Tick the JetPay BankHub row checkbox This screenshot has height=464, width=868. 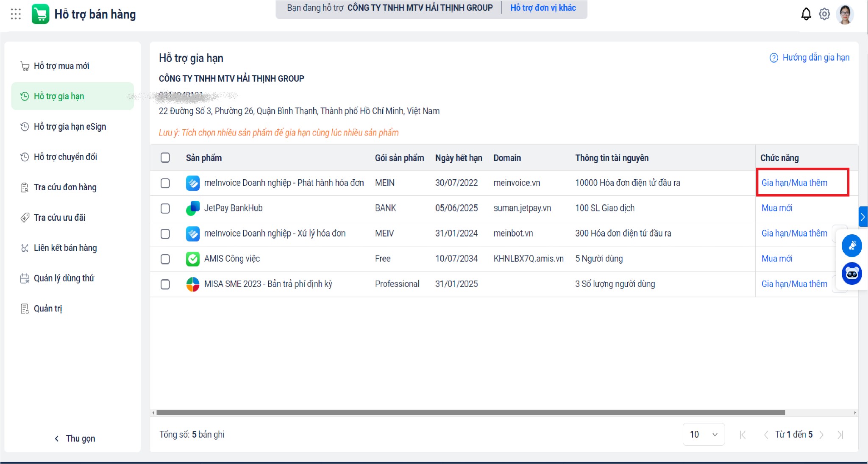pyautogui.click(x=165, y=208)
